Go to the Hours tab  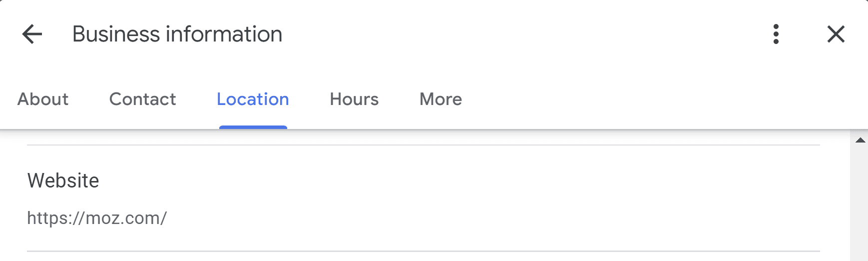point(354,99)
